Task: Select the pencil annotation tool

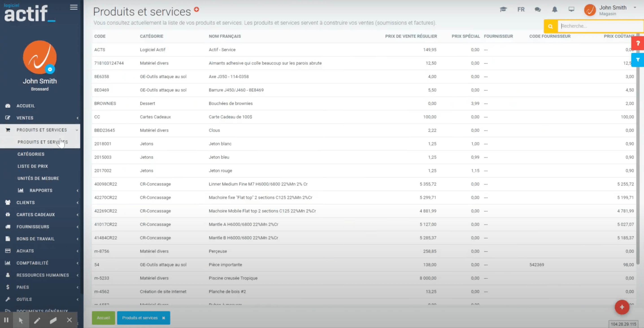Action: pos(37,320)
